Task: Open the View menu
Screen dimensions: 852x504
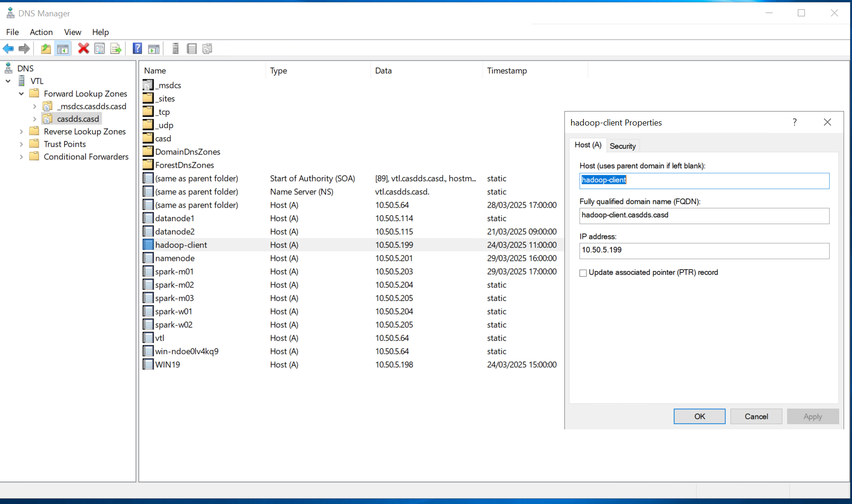Action: click(72, 32)
